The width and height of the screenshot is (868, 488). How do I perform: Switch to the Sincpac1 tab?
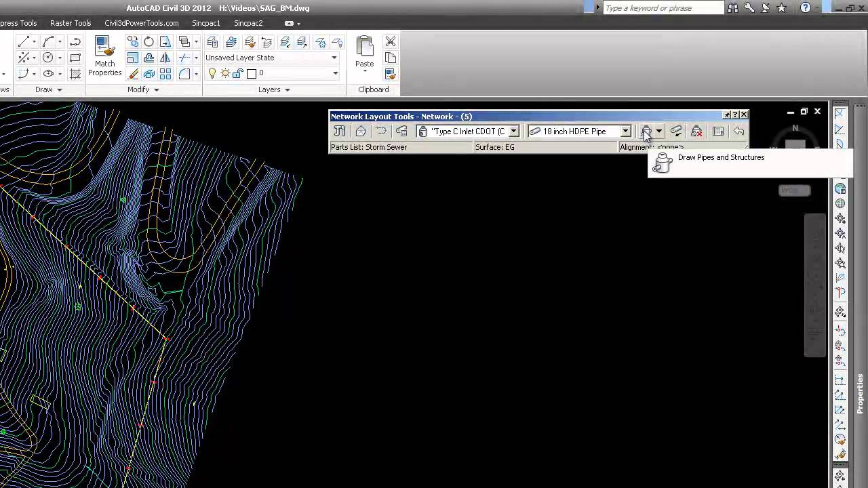[206, 23]
